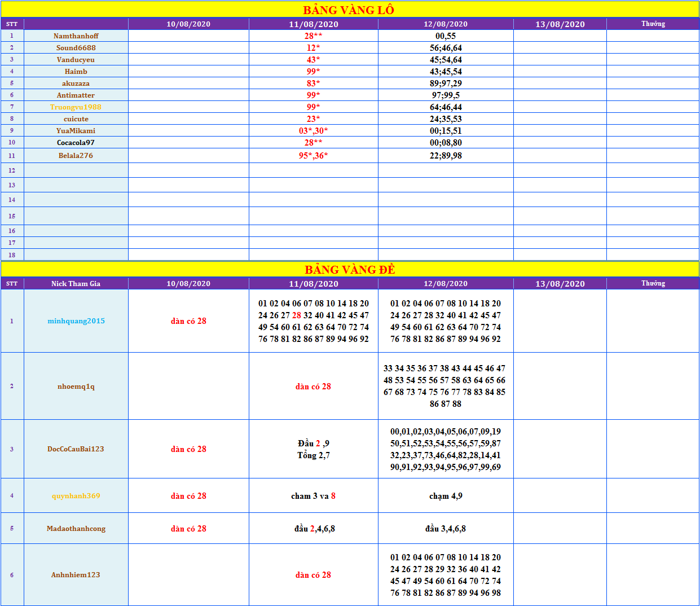This screenshot has width=700, height=606.
Task: Click the cell with 00;08,80
Action: coord(445,143)
